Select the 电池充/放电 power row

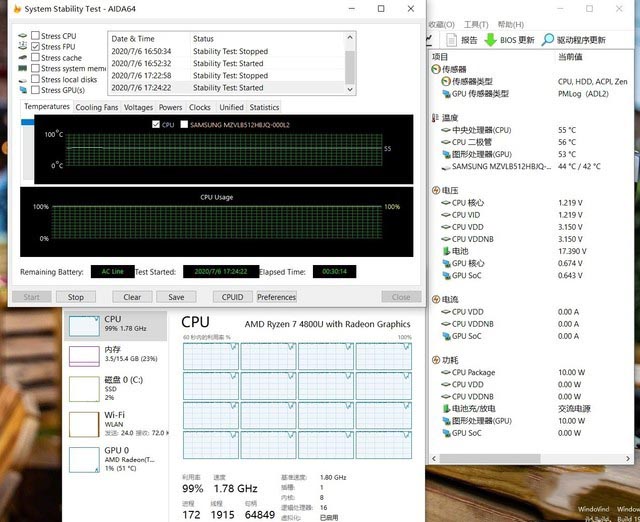[x=531, y=409]
